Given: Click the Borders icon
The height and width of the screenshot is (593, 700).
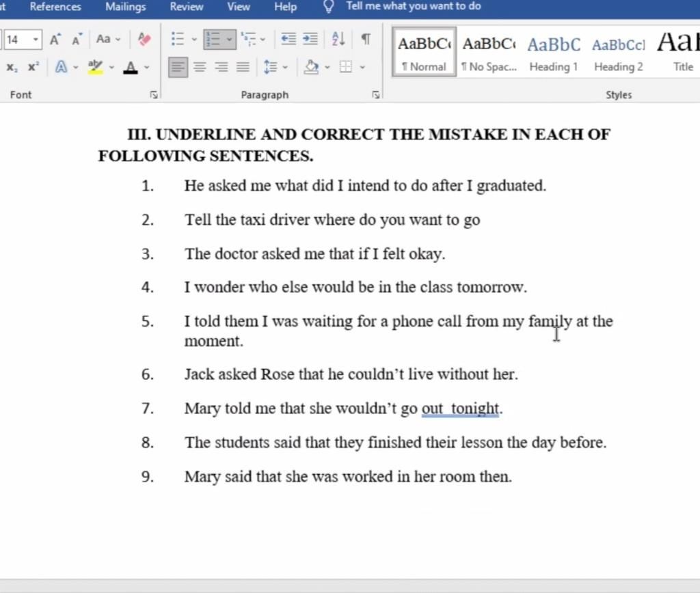Looking at the screenshot, I should point(345,68).
